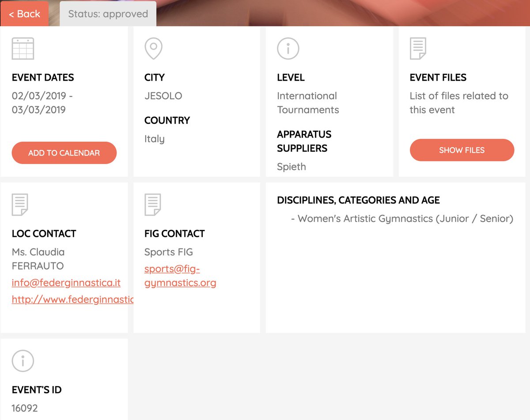Click the document icon above Event Files
Image resolution: width=530 pixels, height=420 pixels.
point(418,49)
